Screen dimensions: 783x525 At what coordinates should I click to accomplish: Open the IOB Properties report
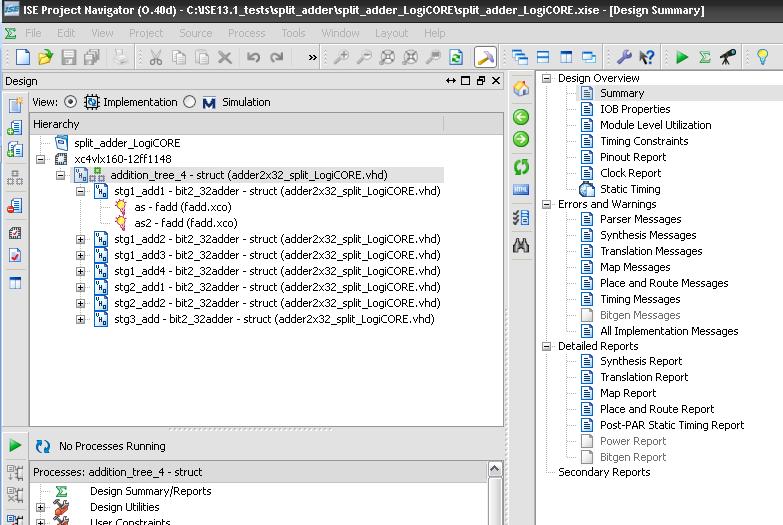[635, 109]
